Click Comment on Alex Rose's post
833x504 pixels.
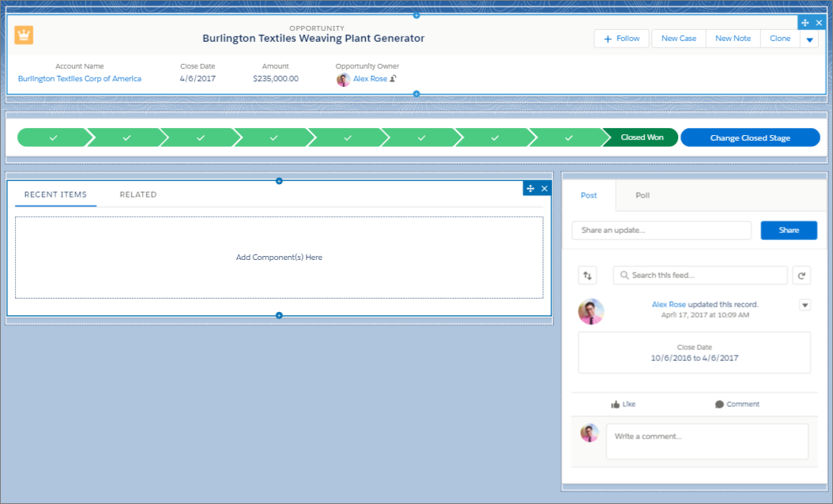(737, 404)
